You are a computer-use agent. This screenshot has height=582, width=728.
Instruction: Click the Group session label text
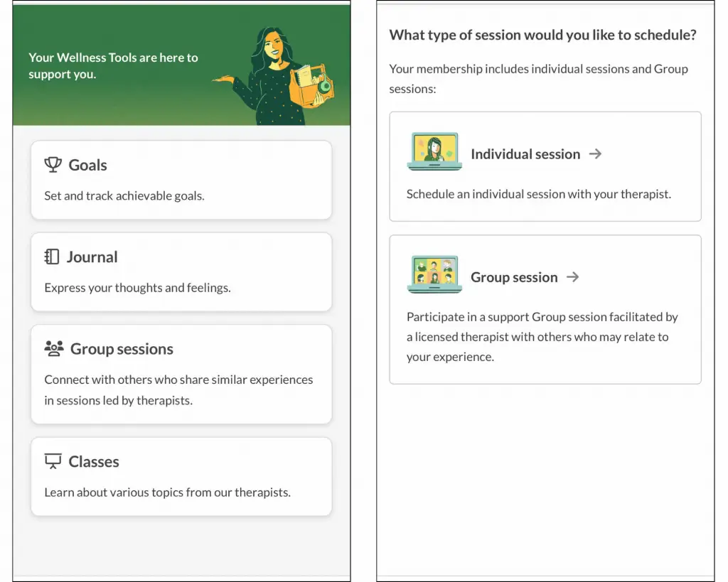(x=514, y=277)
